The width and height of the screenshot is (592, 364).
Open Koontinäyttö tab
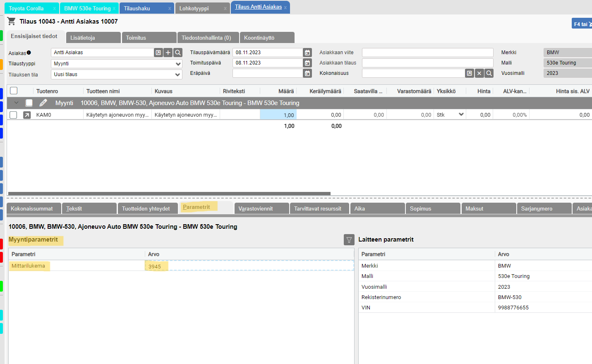[x=267, y=38]
